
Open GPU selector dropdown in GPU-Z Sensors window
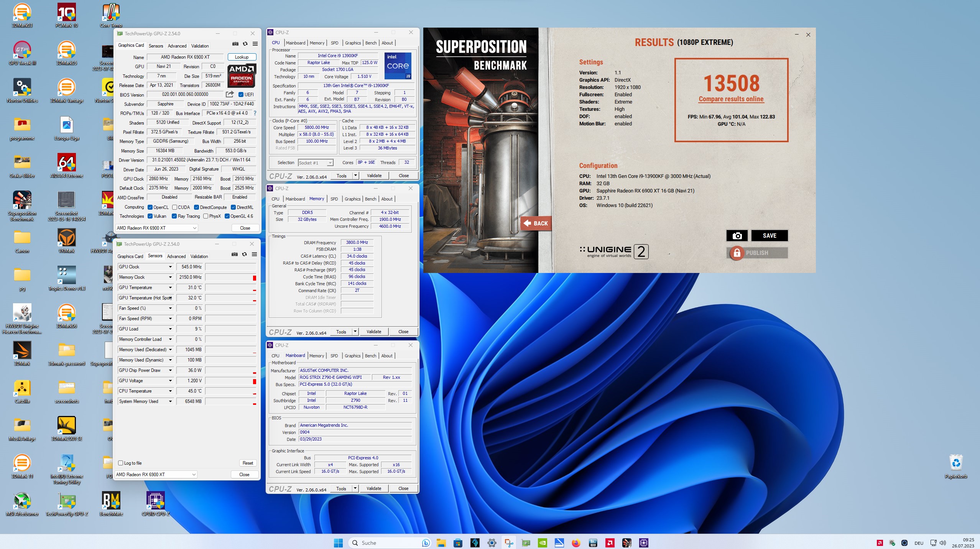point(156,475)
